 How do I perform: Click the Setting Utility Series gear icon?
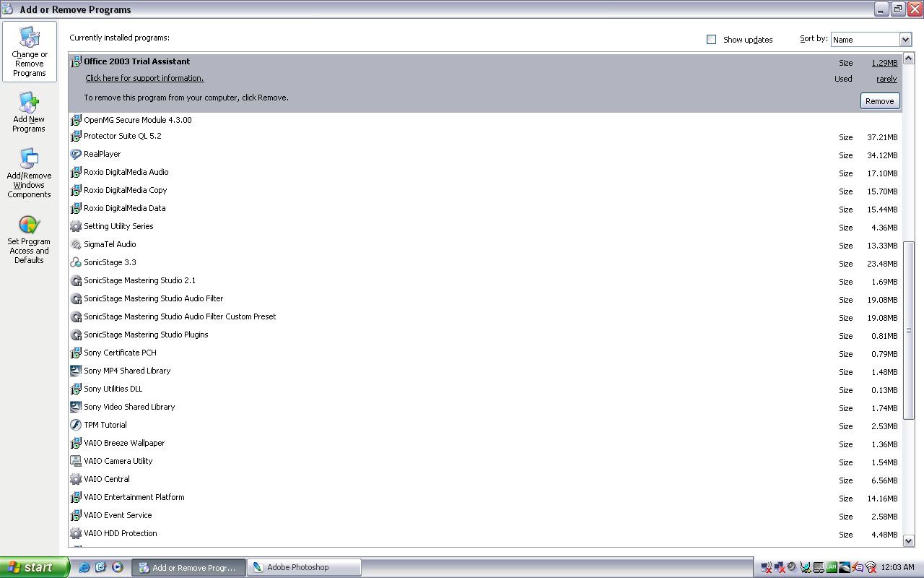click(76, 226)
